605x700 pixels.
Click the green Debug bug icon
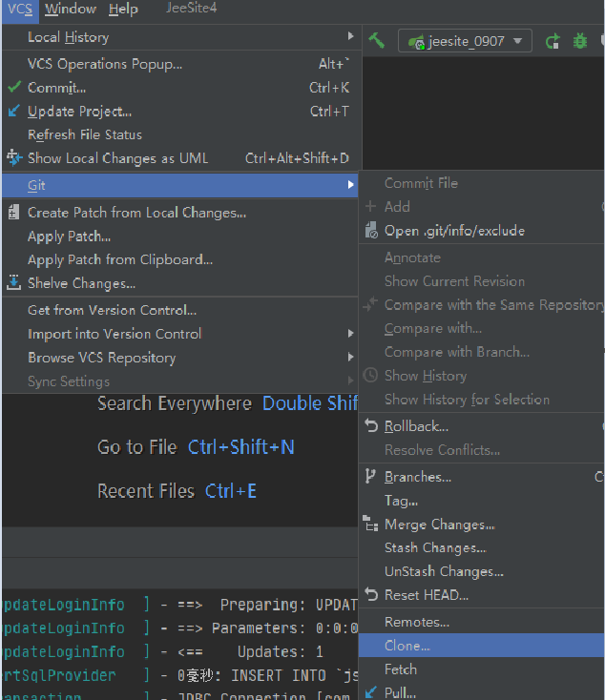579,41
